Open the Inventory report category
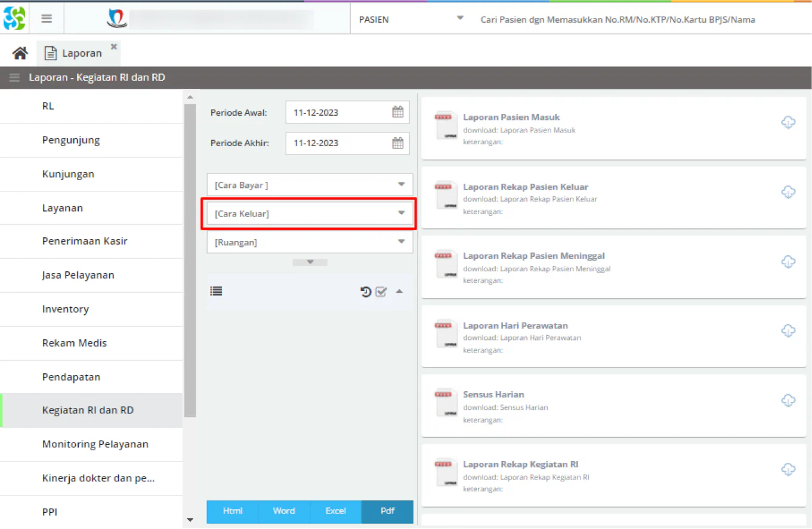 (x=91, y=310)
